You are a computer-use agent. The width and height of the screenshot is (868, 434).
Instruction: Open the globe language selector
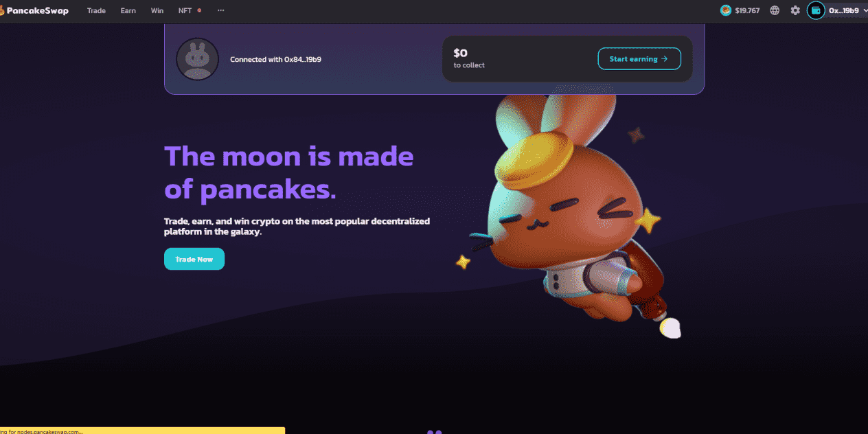775,10
